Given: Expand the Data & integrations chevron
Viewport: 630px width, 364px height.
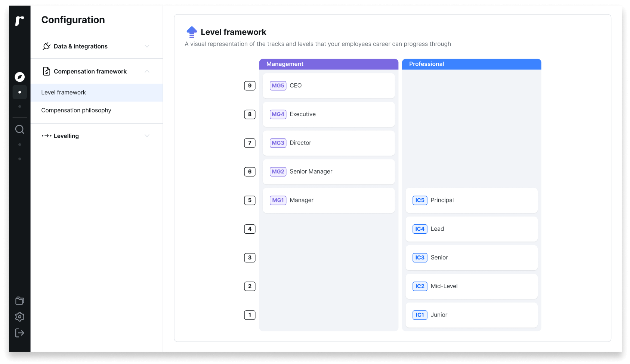Looking at the screenshot, I should (x=147, y=46).
